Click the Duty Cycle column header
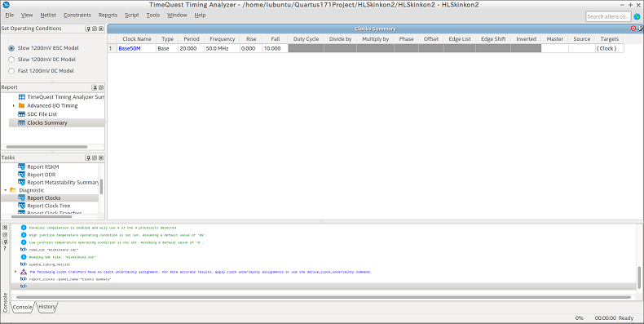 (306, 39)
